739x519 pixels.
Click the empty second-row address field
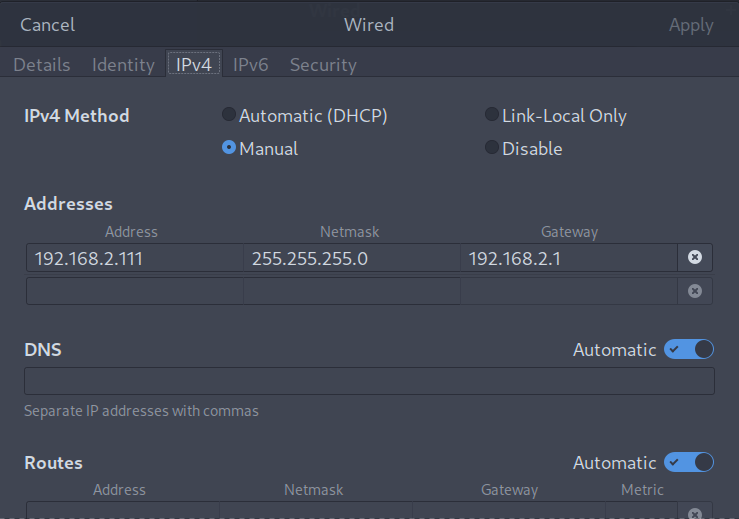[x=135, y=291]
